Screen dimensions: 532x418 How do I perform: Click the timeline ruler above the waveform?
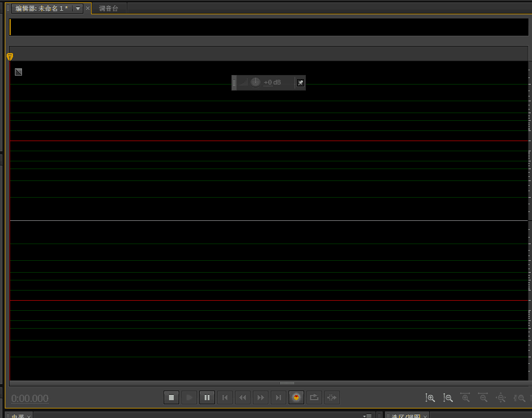(269, 54)
